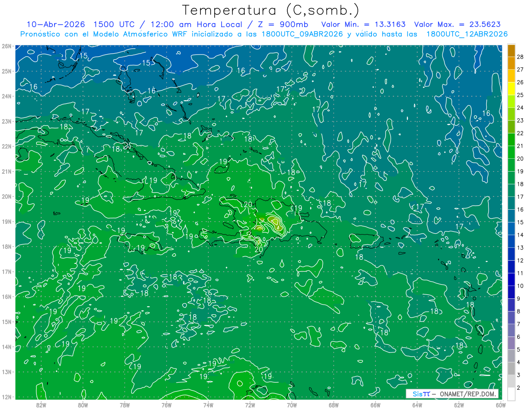Click the 26N latitude axis label
532x411 pixels.
pos(6,46)
